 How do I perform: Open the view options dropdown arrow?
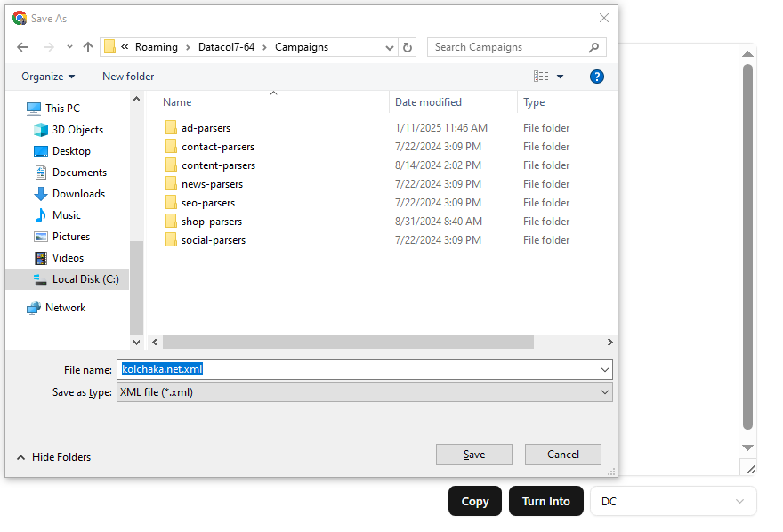pyautogui.click(x=560, y=77)
